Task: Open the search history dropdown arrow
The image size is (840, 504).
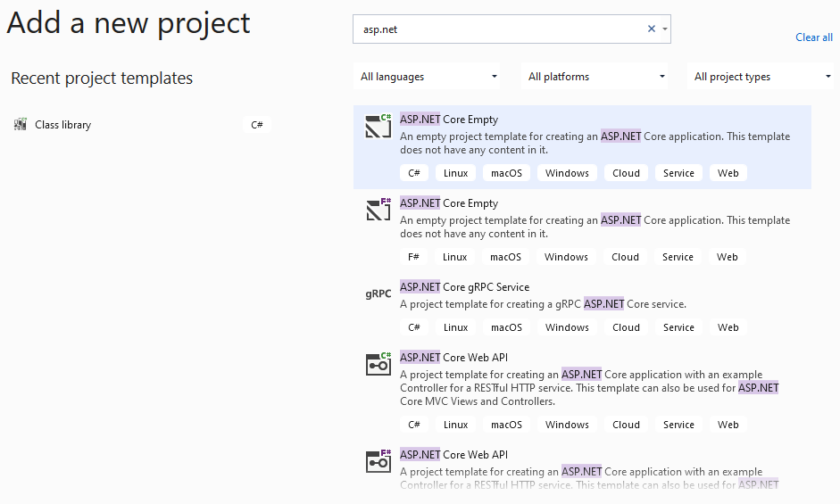Action: (x=665, y=29)
